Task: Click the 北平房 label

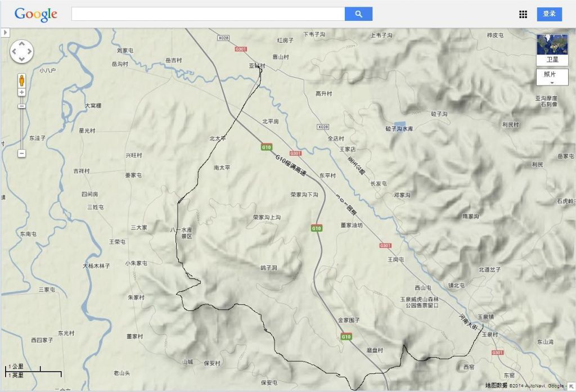Action: pos(271,121)
